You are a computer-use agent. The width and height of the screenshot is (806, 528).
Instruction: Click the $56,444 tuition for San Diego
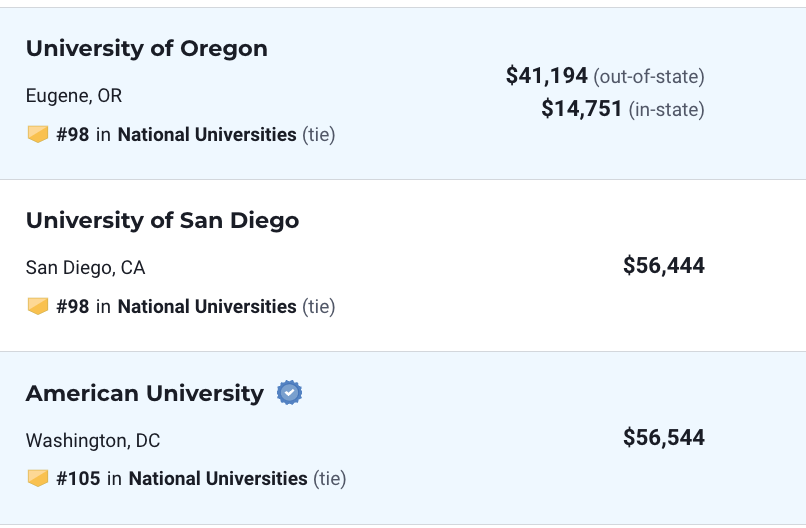point(664,266)
